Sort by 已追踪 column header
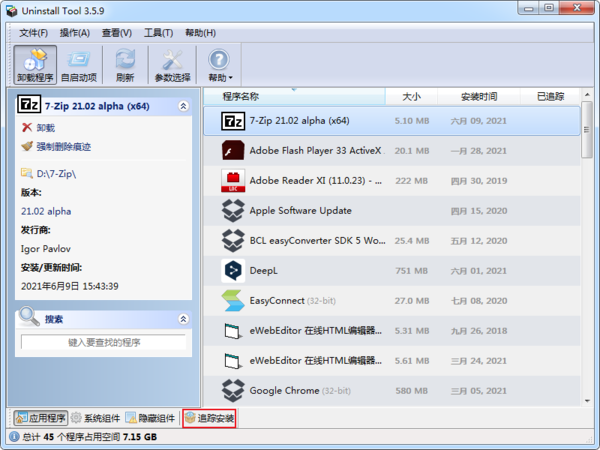This screenshot has width=600, height=450. tap(550, 96)
